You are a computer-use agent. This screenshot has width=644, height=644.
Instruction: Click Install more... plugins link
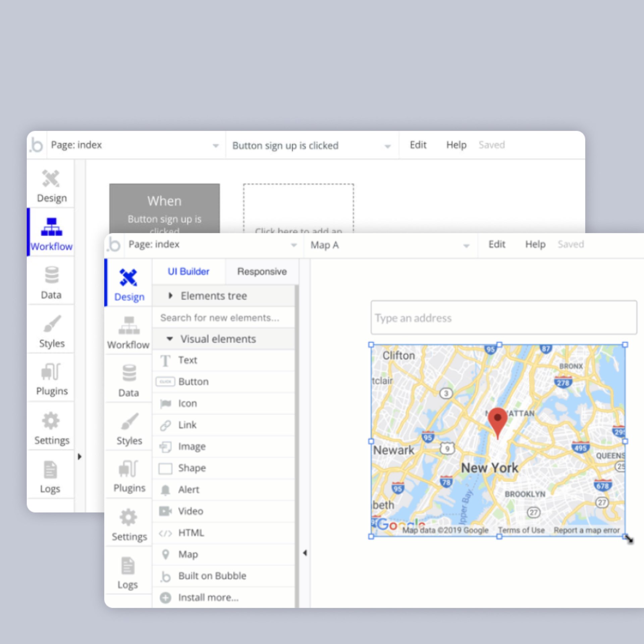pos(208,597)
